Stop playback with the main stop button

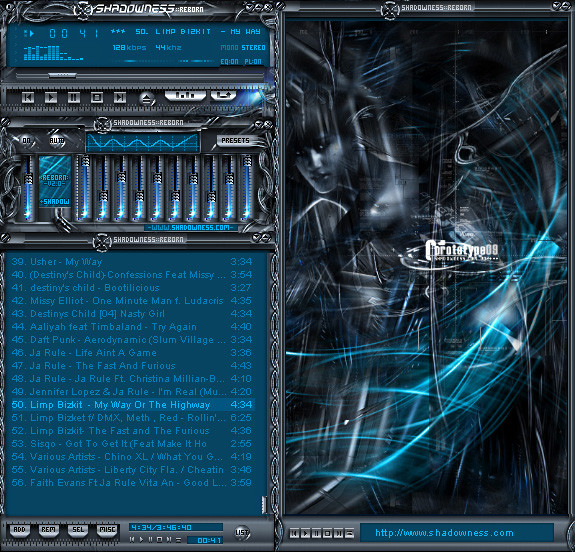[97, 98]
